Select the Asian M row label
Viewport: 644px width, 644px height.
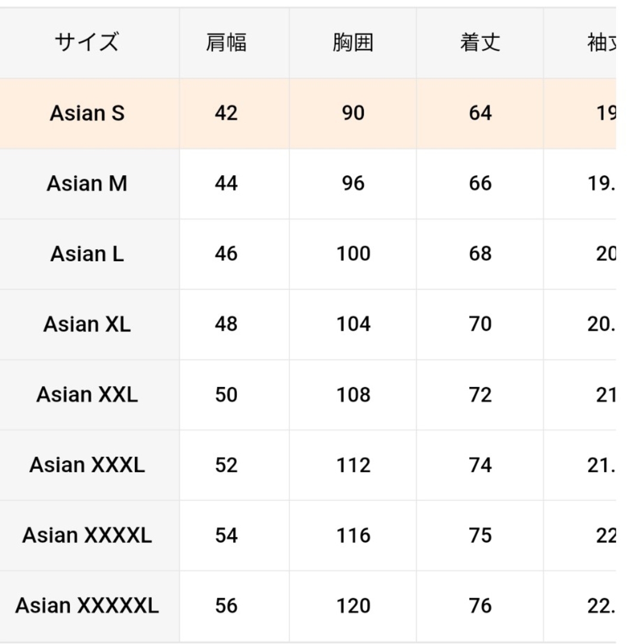pyautogui.click(x=87, y=184)
